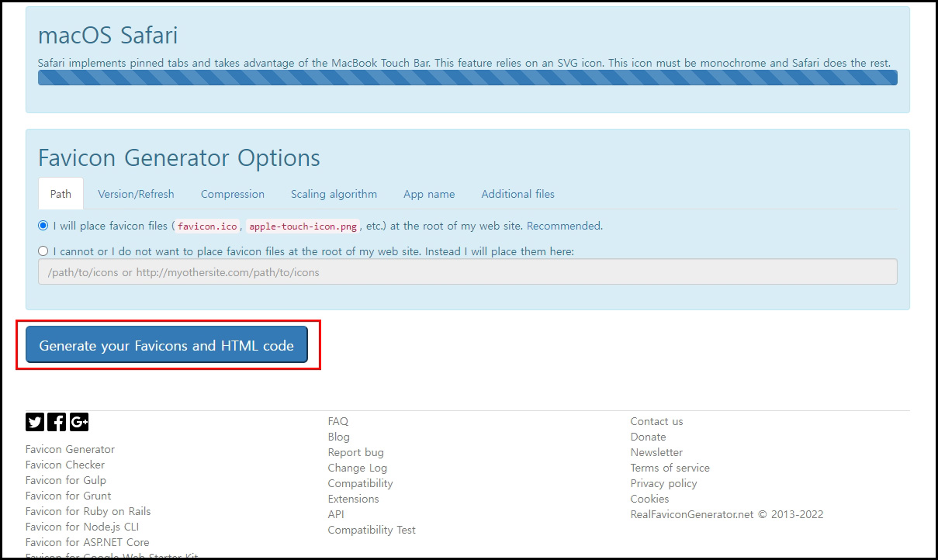Open the Facebook social icon
Image resolution: width=938 pixels, height=560 pixels.
[57, 422]
